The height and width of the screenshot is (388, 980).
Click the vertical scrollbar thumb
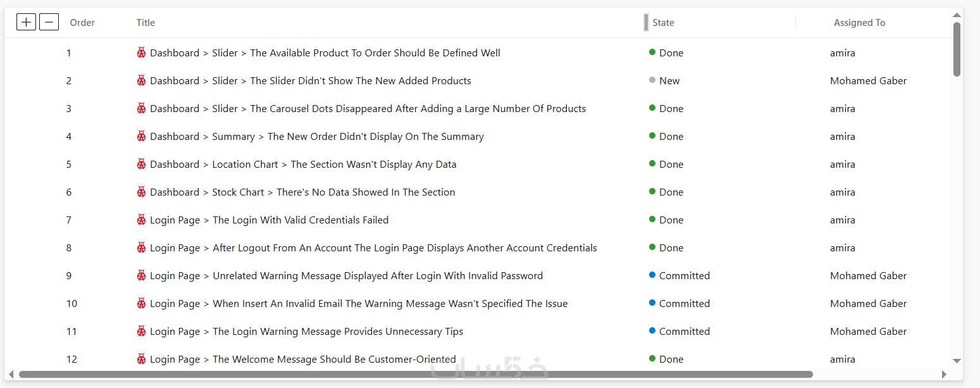tap(957, 49)
